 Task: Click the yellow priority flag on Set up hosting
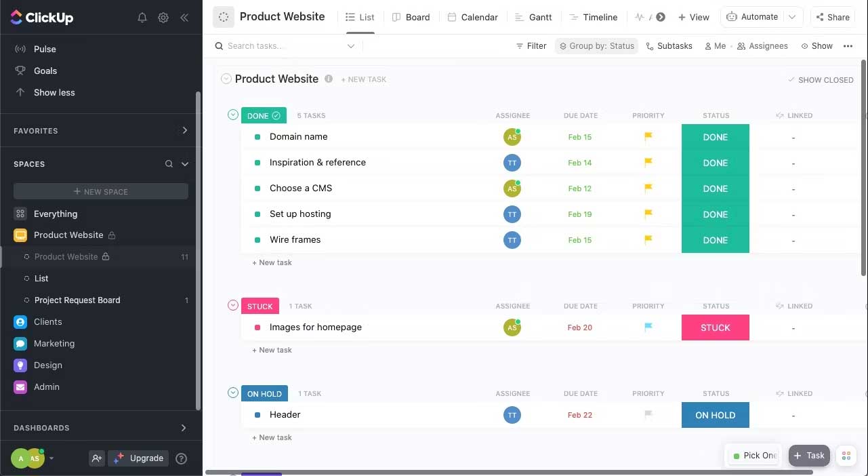(648, 214)
